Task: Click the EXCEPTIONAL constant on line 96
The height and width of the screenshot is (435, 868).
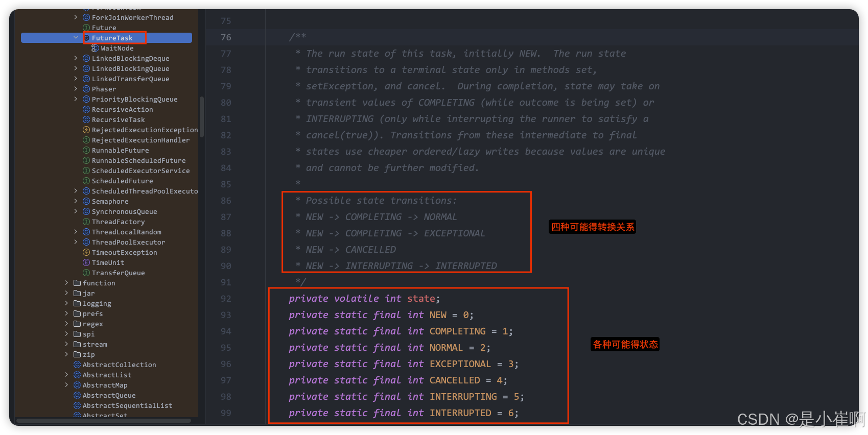Action: point(460,364)
